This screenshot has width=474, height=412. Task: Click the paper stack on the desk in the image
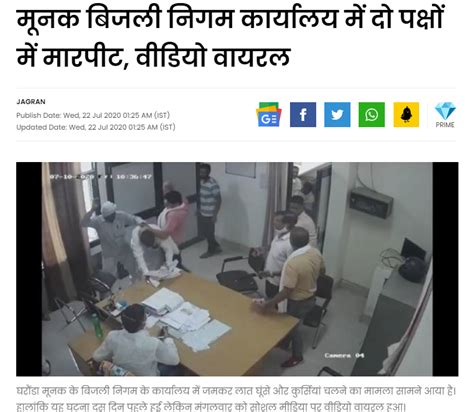187,318
